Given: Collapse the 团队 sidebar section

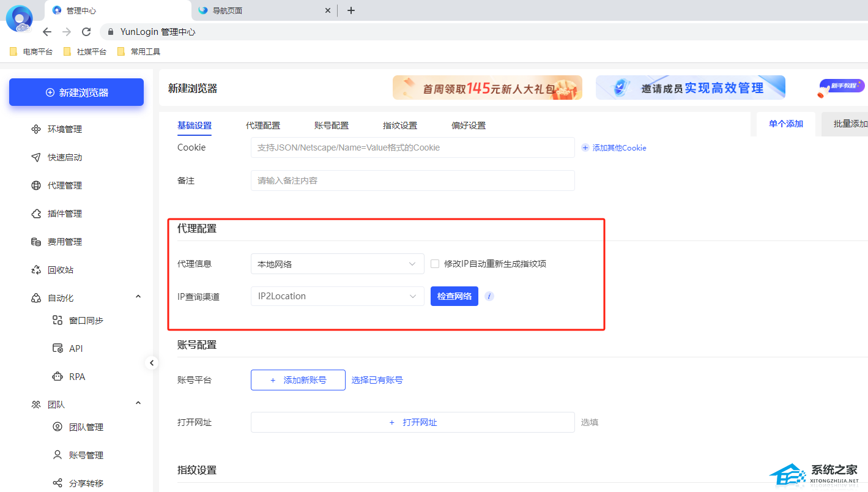Looking at the screenshot, I should 138,403.
